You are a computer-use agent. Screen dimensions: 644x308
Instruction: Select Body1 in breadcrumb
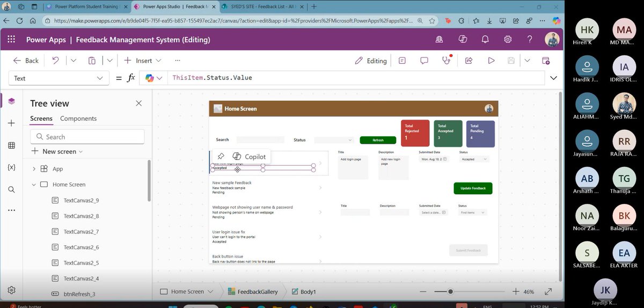click(304, 291)
